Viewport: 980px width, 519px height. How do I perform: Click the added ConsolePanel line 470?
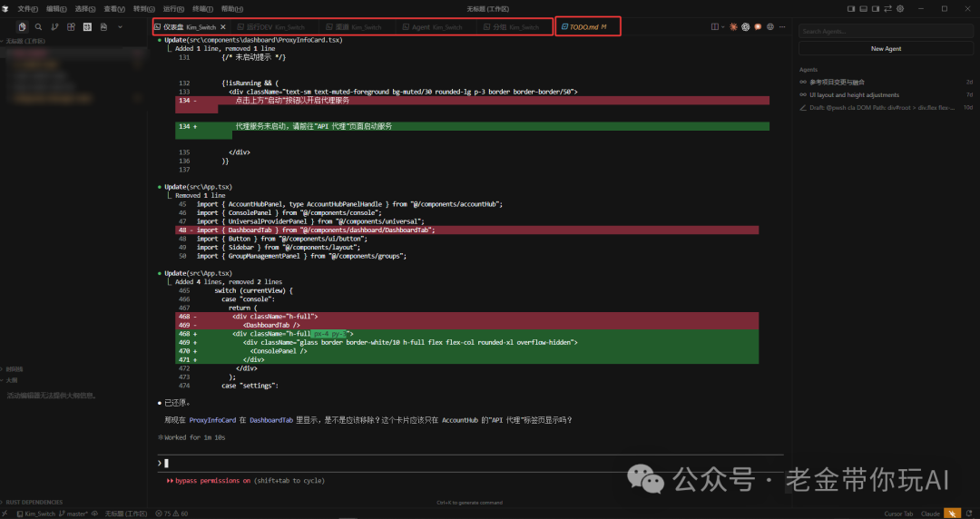click(467, 351)
